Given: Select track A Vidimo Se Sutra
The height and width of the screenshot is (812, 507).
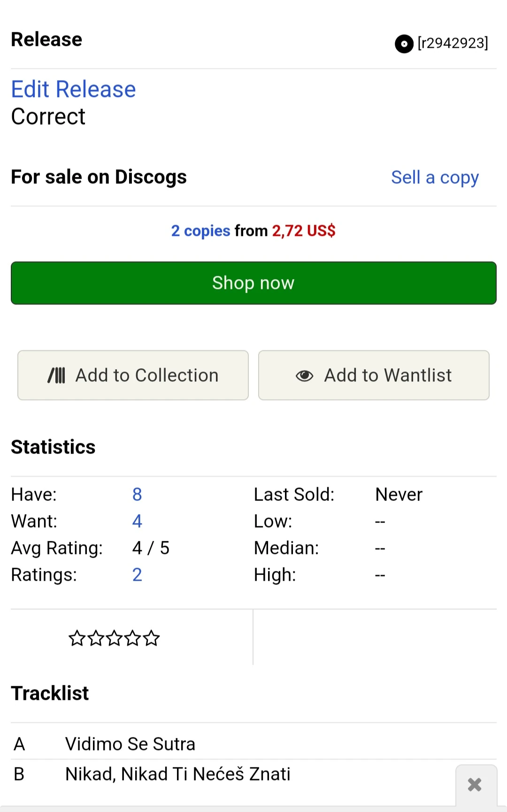Looking at the screenshot, I should 130,744.
